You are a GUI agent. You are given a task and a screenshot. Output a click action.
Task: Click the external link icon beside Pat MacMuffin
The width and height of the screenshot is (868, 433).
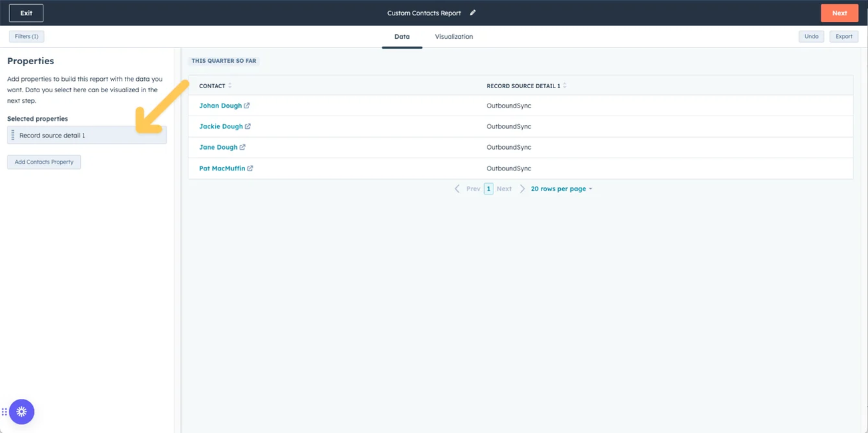pyautogui.click(x=250, y=168)
